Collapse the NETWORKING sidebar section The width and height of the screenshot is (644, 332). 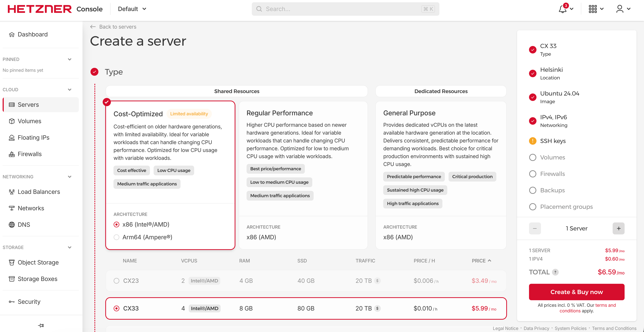pyautogui.click(x=69, y=177)
